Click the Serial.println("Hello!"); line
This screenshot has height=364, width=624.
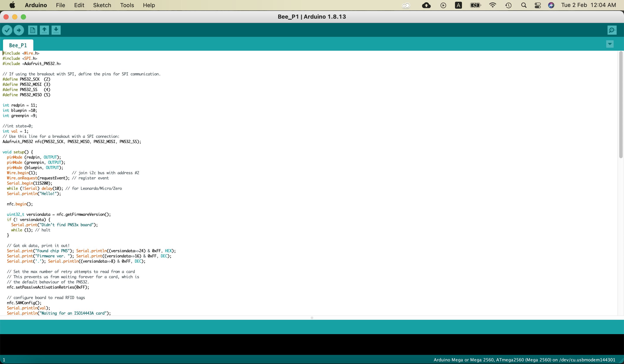34,194
